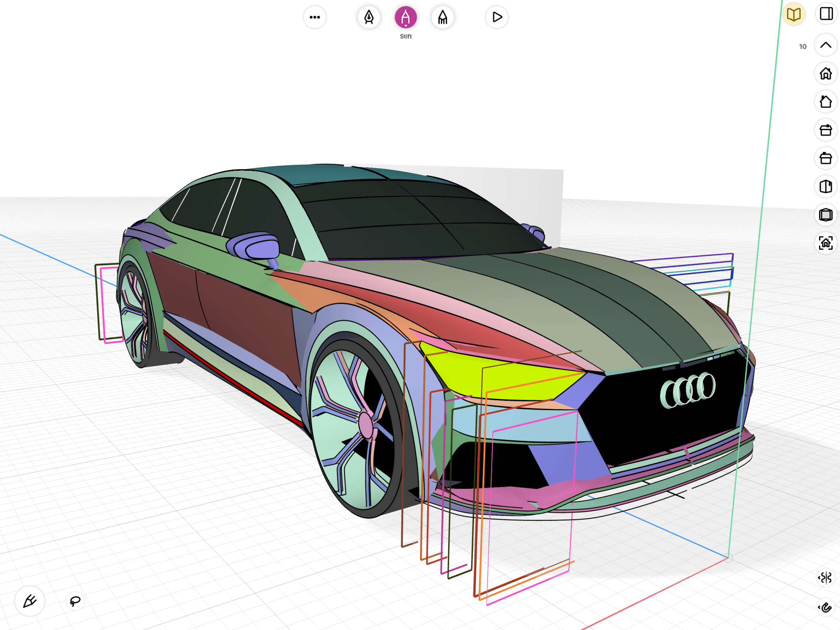Collapse the view list with the up chevron
This screenshot has width=840, height=630.
point(826,45)
